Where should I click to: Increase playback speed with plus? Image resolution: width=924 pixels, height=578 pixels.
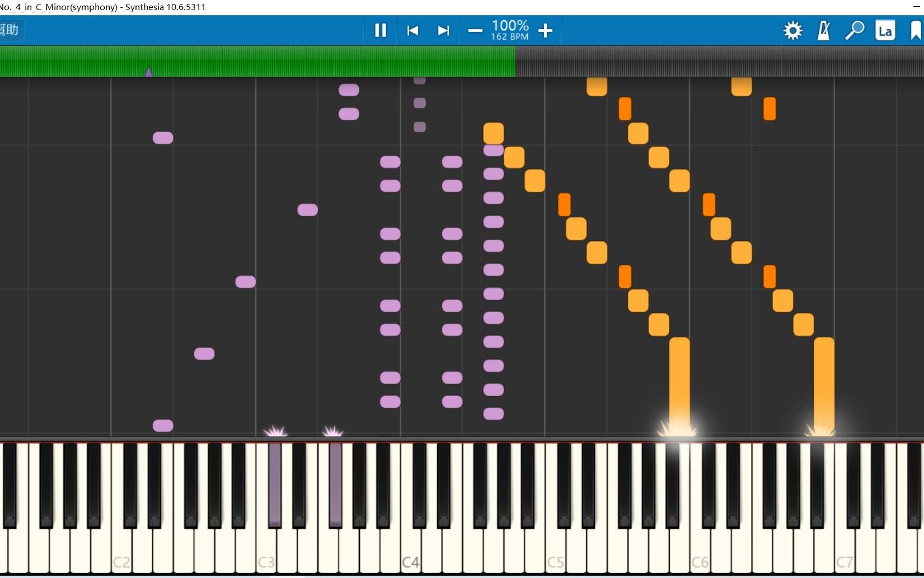[x=545, y=30]
